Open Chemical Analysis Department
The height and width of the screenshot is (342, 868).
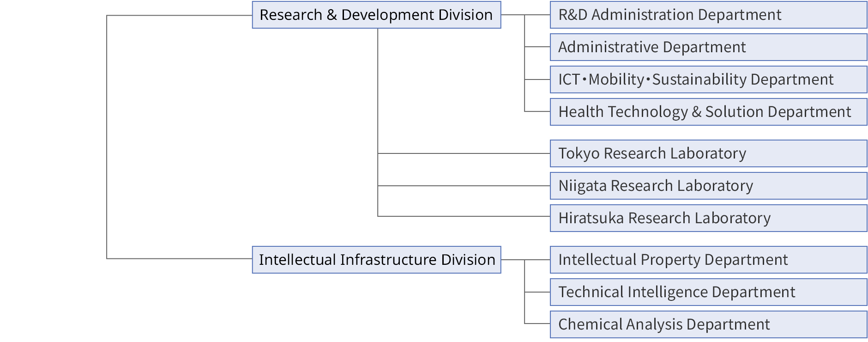coord(708,324)
